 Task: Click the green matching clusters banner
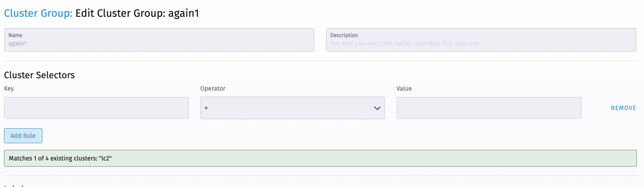coord(320,158)
